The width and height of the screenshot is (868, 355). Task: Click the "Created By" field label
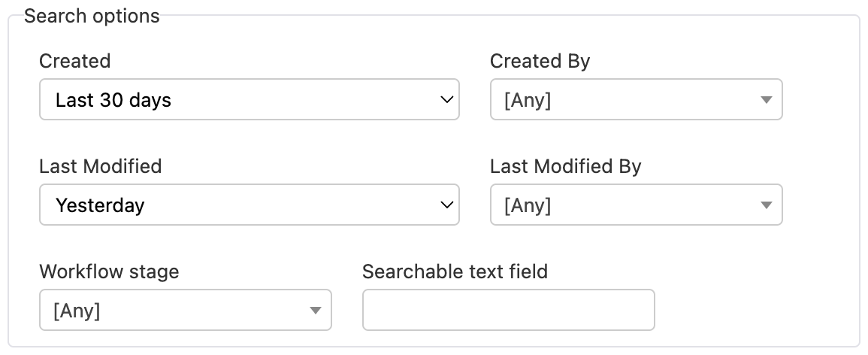[x=540, y=62]
